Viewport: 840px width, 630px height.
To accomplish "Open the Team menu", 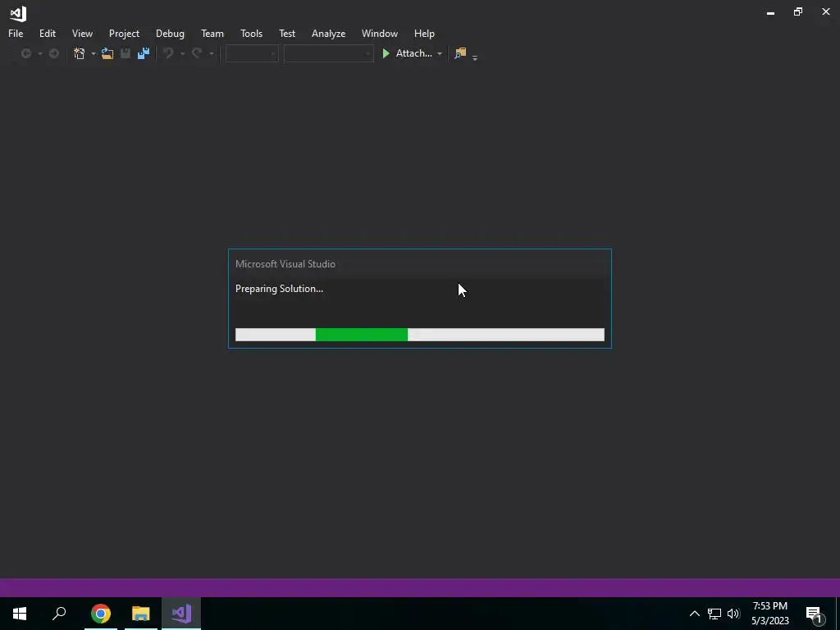I will [212, 33].
